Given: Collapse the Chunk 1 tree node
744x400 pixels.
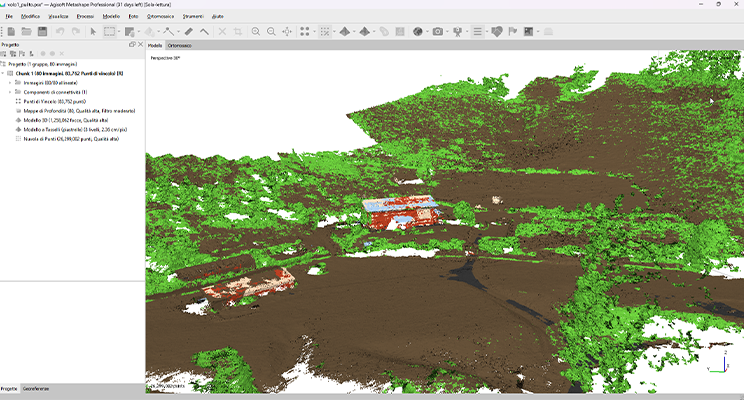Looking at the screenshot, I should [5, 73].
